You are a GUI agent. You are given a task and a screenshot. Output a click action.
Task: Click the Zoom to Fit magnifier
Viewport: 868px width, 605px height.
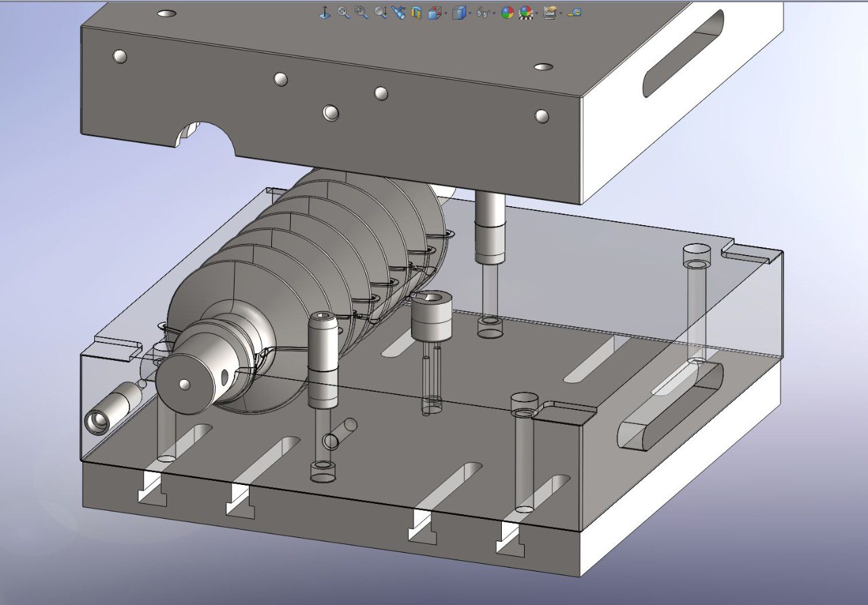tap(343, 12)
